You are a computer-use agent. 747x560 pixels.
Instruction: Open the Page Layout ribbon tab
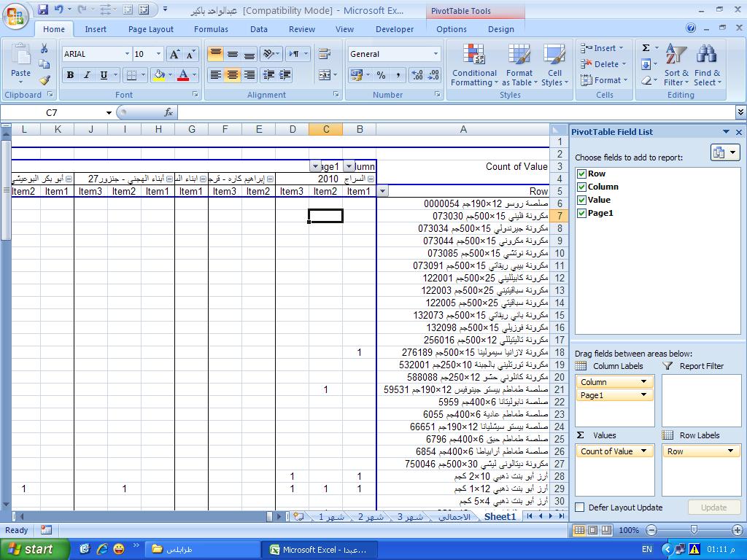(x=150, y=29)
